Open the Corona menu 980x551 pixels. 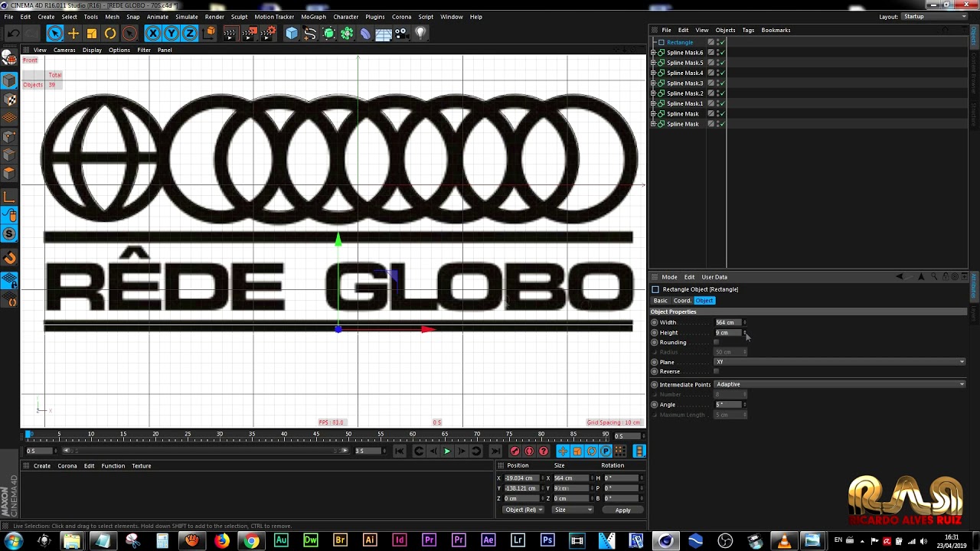coord(401,17)
